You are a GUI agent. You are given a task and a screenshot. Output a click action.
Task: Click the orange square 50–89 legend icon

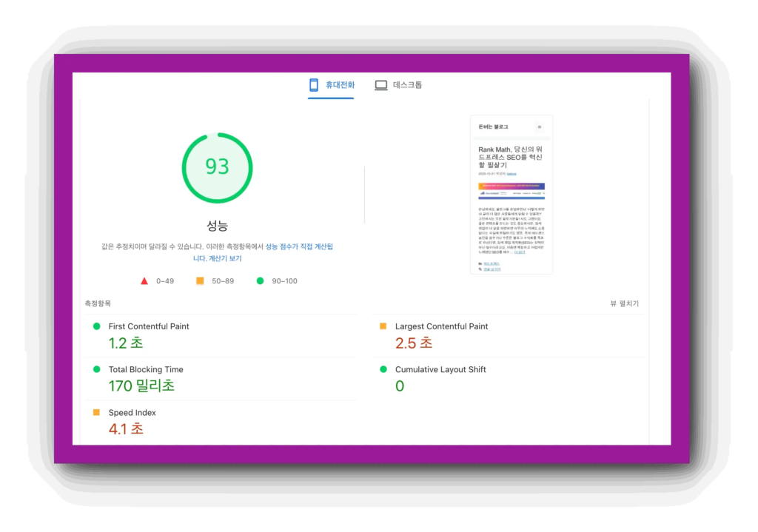200,281
